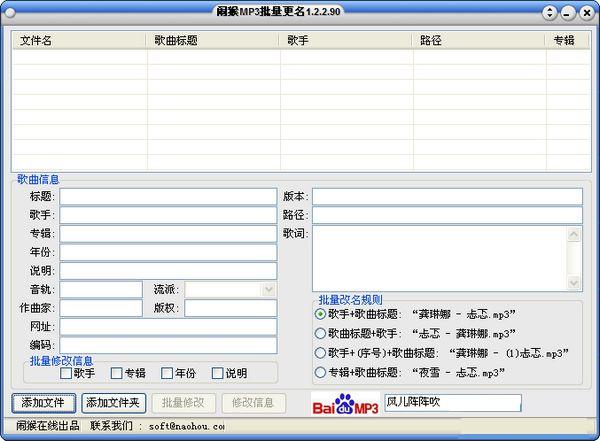Select the 歌手+歌曲标题 rename rule
600x441 pixels.
click(x=320, y=314)
